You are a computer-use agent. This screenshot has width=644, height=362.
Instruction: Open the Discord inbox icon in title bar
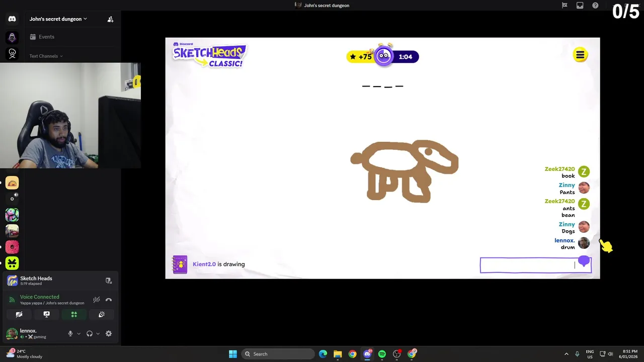pyautogui.click(x=580, y=6)
